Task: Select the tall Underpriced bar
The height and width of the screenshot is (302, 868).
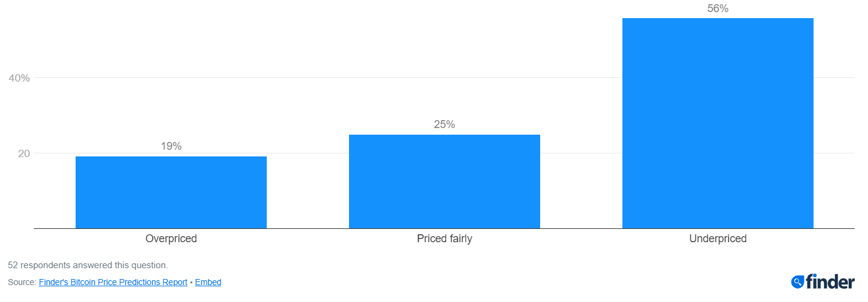Action: pyautogui.click(x=718, y=123)
